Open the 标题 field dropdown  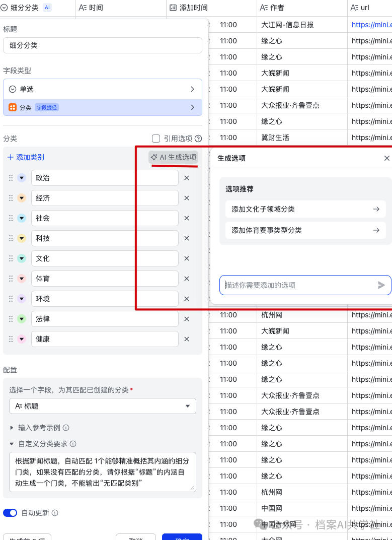click(x=103, y=406)
